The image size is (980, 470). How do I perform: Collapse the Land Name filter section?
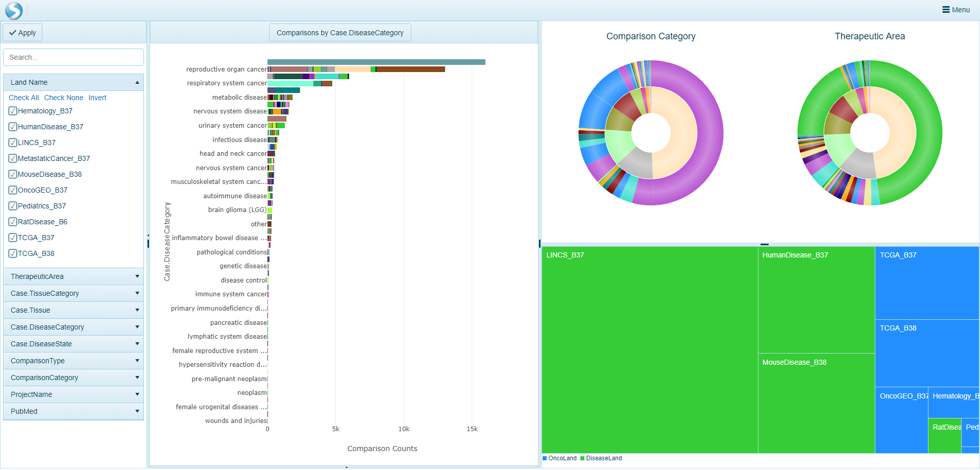(x=137, y=82)
